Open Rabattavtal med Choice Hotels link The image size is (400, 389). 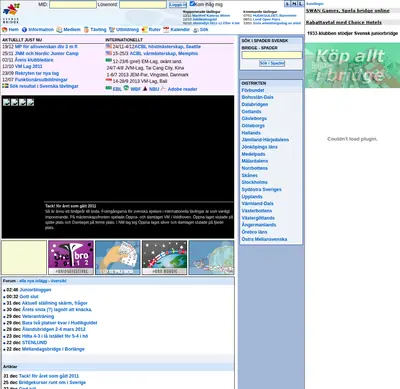(344, 23)
